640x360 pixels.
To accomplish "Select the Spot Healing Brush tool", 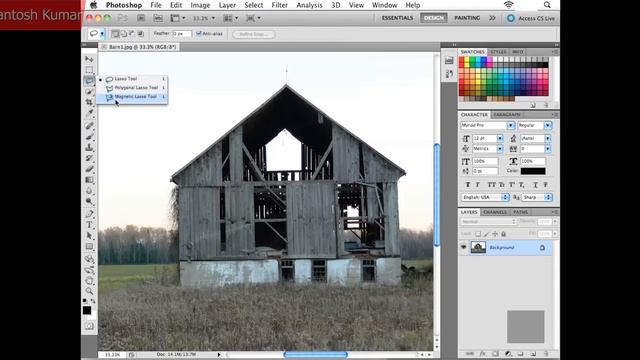I will (89, 126).
